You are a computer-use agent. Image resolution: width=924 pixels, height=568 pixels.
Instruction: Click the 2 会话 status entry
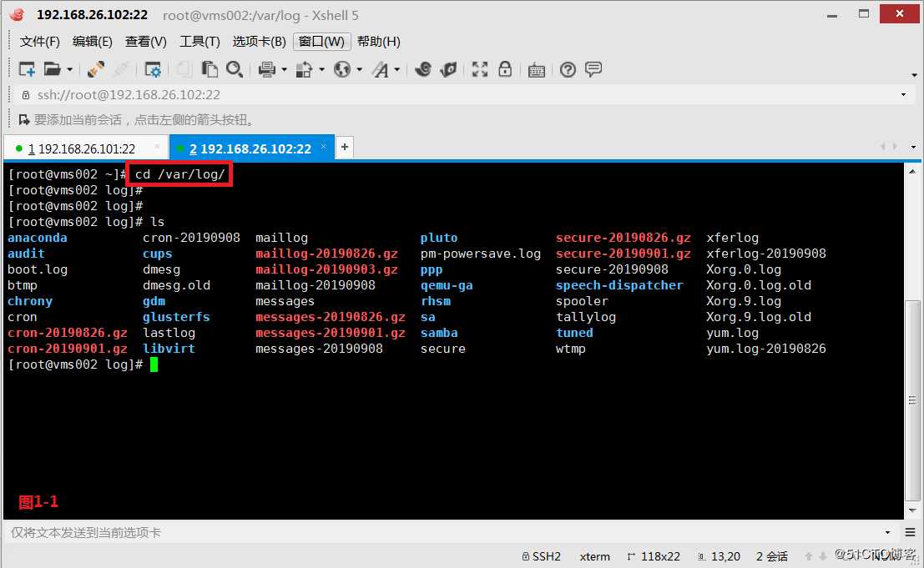click(772, 556)
